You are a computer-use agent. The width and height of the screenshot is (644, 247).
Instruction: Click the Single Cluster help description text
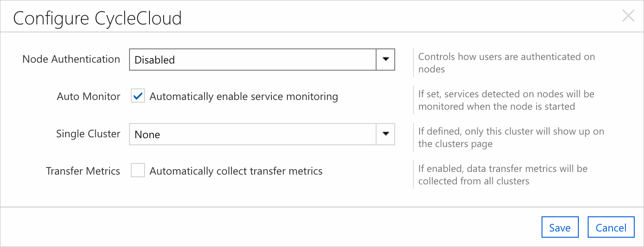pyautogui.click(x=510, y=137)
